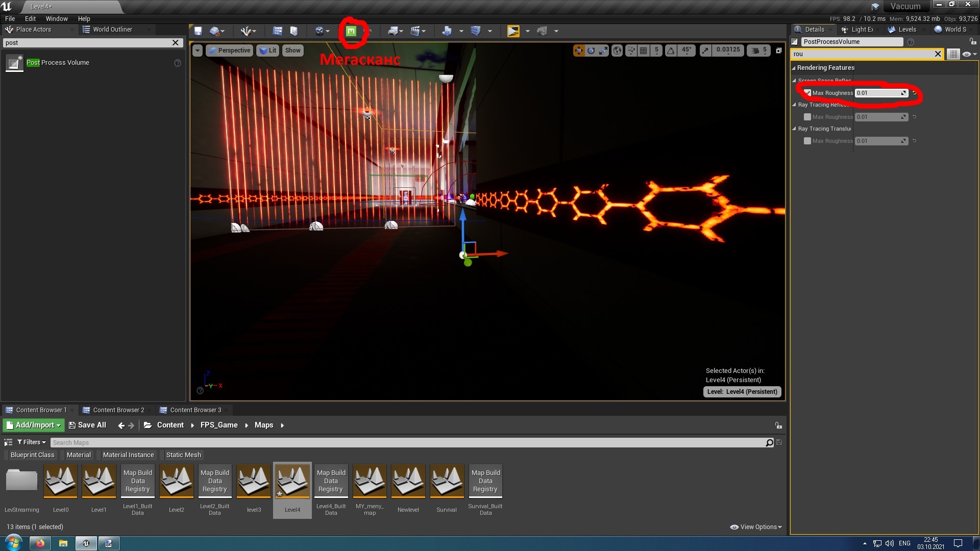Reset the Screen Space Reflection Max Roughness to default
The width and height of the screenshot is (980, 551).
[914, 93]
